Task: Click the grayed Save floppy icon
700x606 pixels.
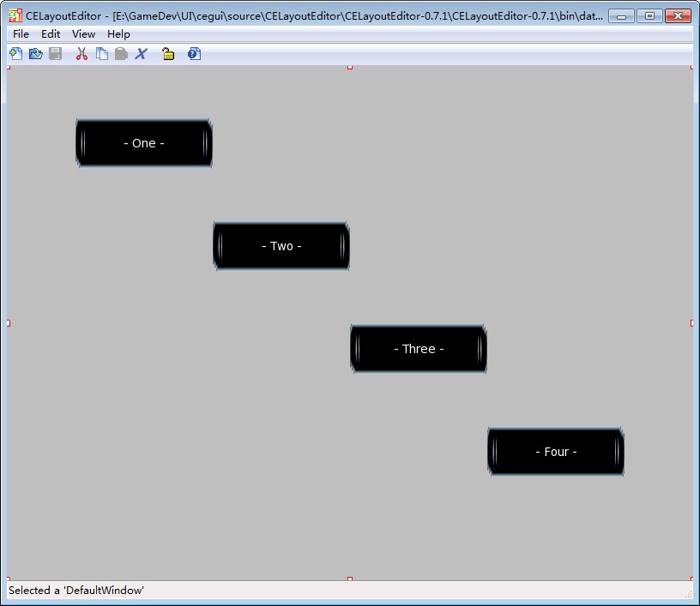Action: point(56,54)
